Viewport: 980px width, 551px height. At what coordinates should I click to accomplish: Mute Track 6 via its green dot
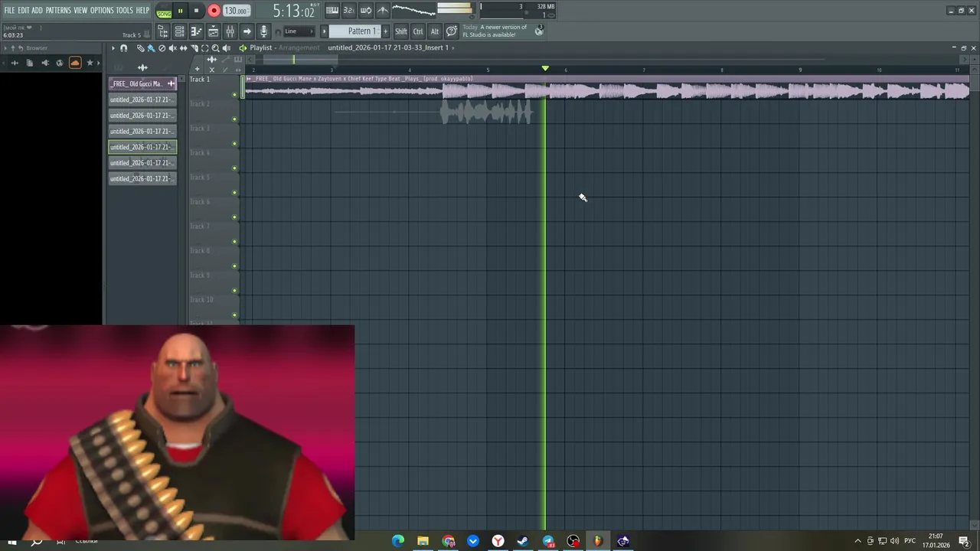[x=234, y=217]
